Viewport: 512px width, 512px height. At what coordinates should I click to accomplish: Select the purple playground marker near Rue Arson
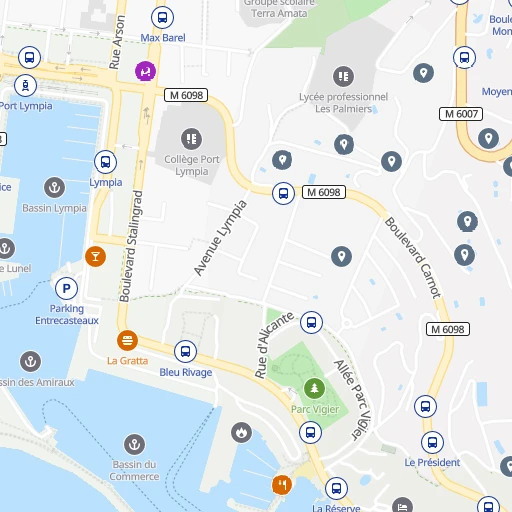pos(145,71)
